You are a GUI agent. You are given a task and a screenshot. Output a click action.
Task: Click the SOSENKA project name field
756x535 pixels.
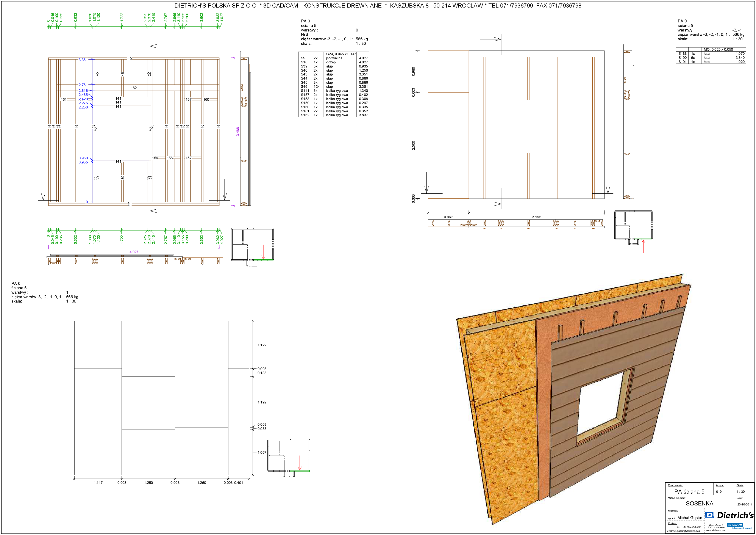699,503
